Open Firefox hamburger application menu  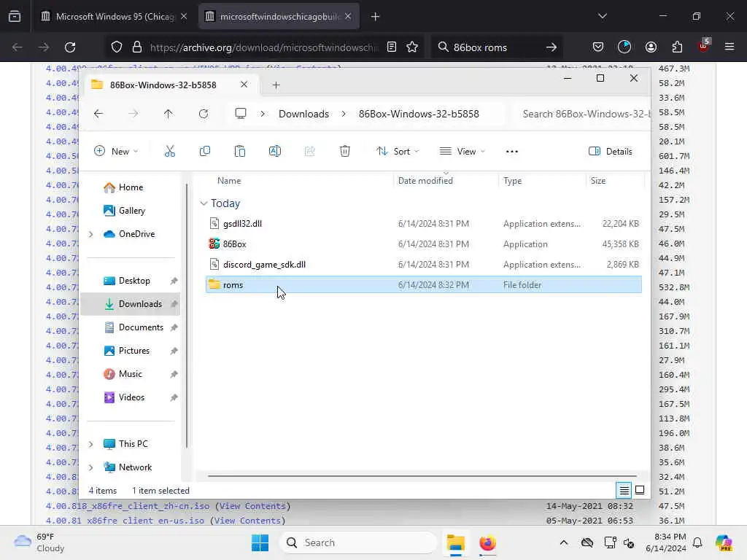pos(729,47)
